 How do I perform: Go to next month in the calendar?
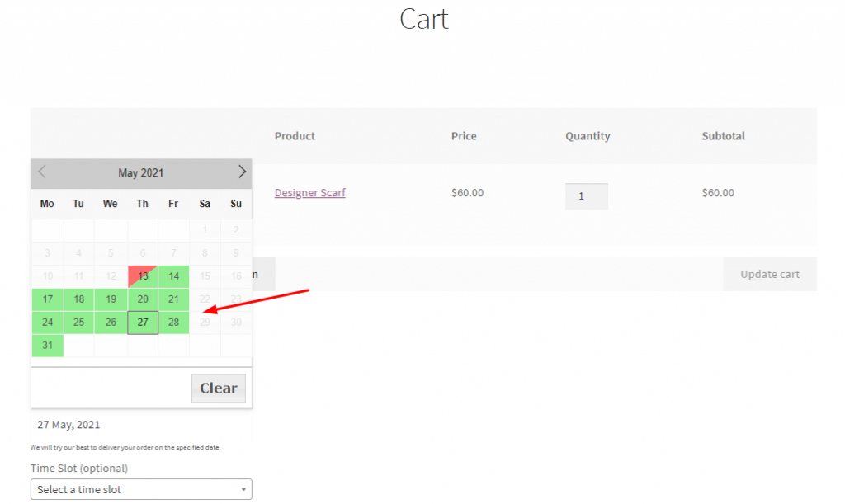[242, 172]
